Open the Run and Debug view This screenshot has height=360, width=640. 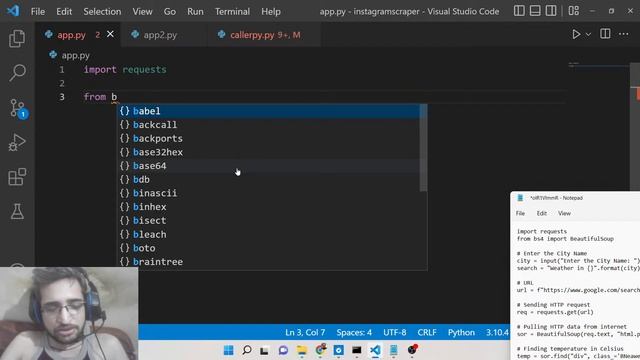[x=17, y=142]
